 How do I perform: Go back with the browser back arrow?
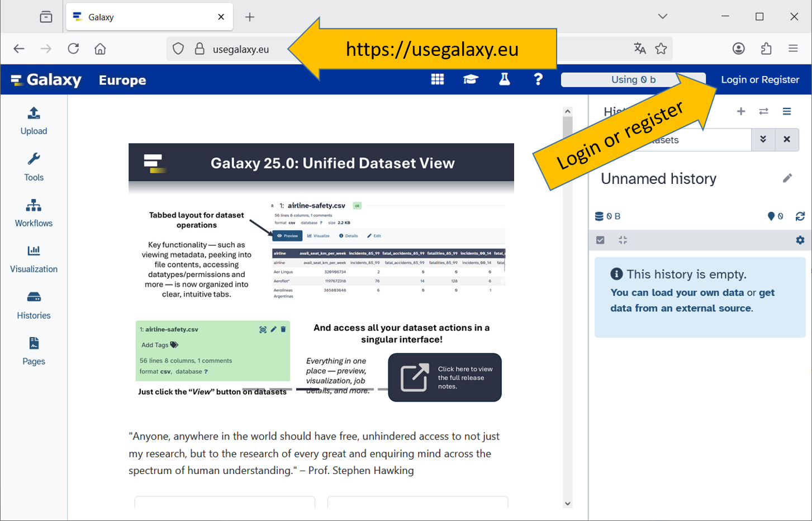pos(19,49)
